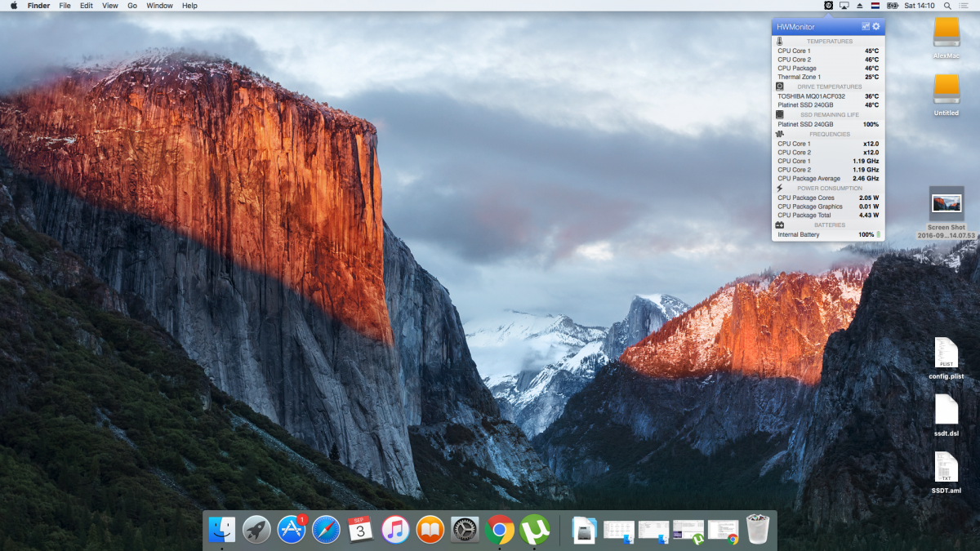Open the Apple menu
The image size is (980, 551).
click(x=14, y=6)
